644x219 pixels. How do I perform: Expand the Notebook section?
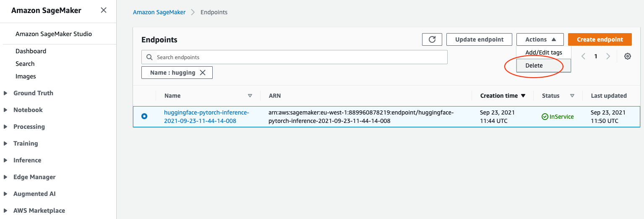tap(5, 110)
